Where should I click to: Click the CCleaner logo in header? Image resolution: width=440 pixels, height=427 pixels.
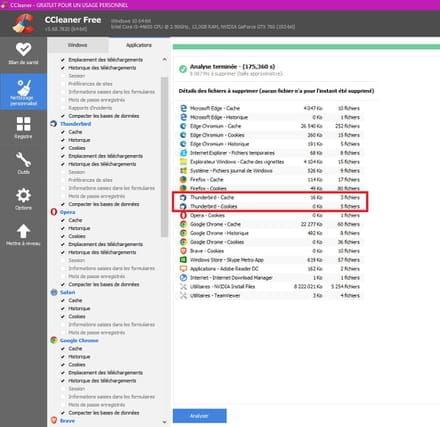(x=23, y=23)
